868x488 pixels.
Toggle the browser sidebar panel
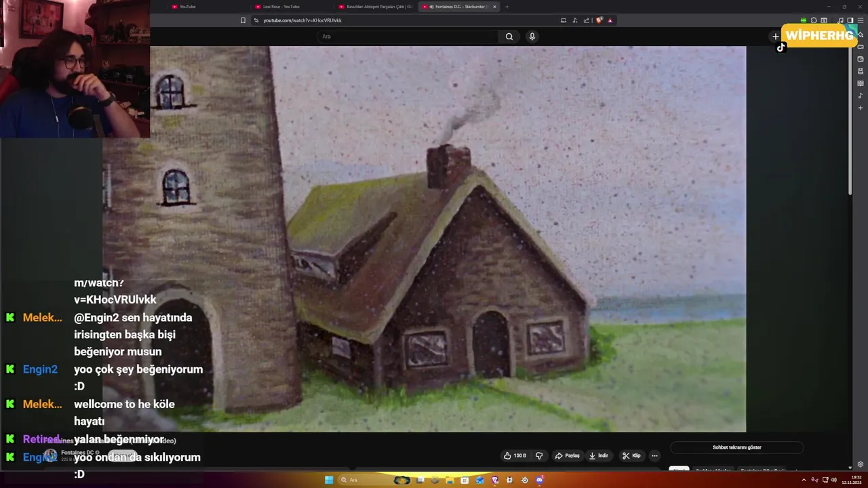coord(850,20)
